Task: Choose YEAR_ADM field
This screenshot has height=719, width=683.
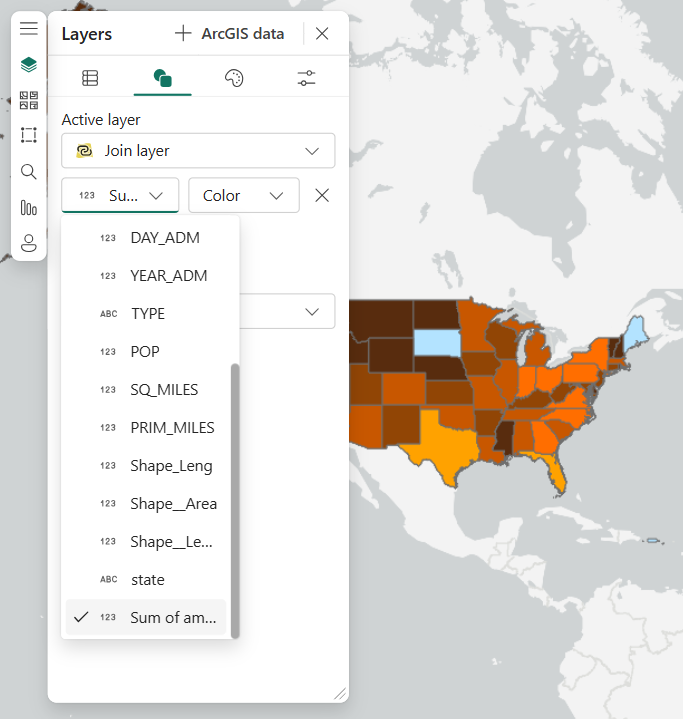Action: (146, 276)
